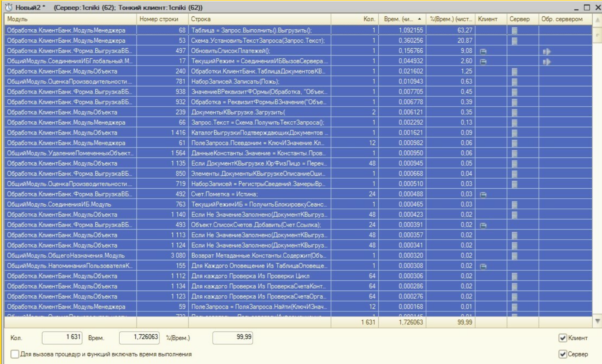The height and width of the screenshot is (364, 602).
Task: Toggle the Клиент checkbox
Action: point(563,338)
